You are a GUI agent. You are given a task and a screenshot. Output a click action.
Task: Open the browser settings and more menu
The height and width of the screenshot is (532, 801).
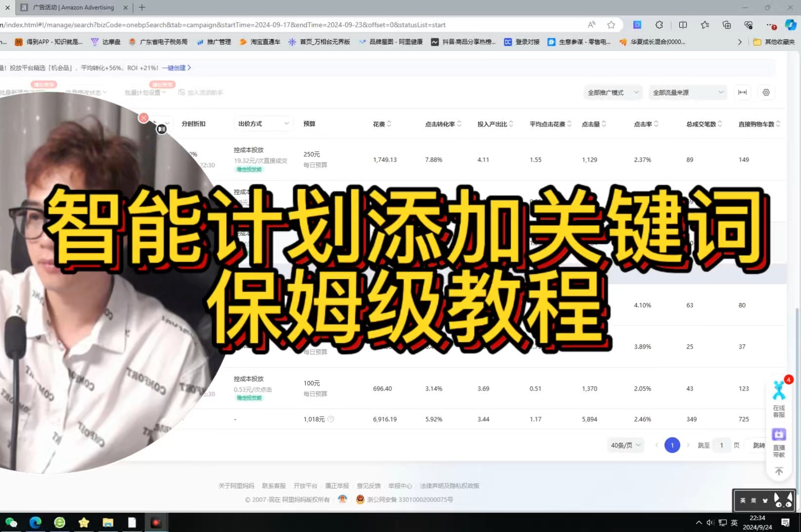pyautogui.click(x=770, y=25)
